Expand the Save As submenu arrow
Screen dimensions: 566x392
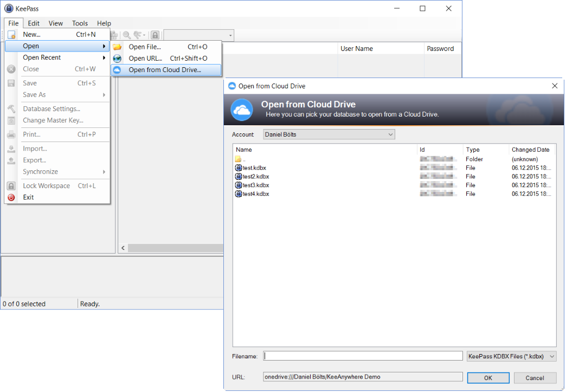[104, 95]
